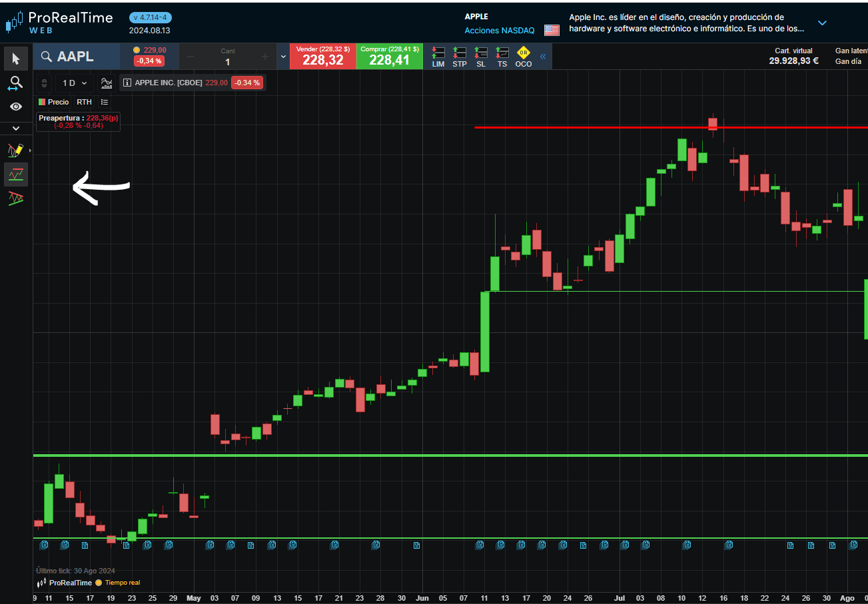This screenshot has width=868, height=604.
Task: Click the orange Tiempo real status indicator
Action: tap(117, 583)
